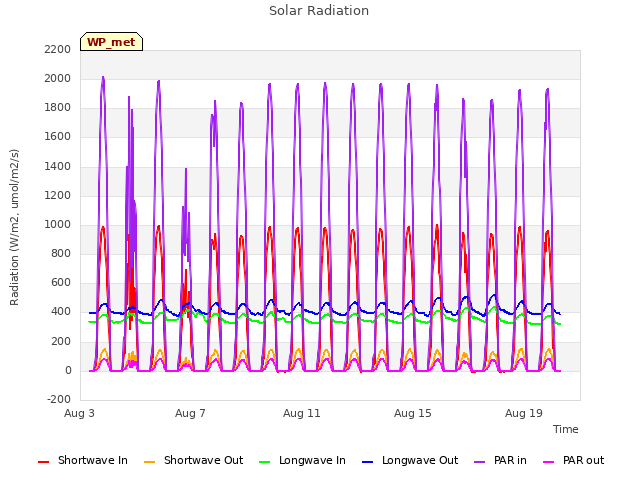Click the 1400 y-axis tick label
Image resolution: width=640 pixels, height=480 pixels.
click(x=58, y=167)
